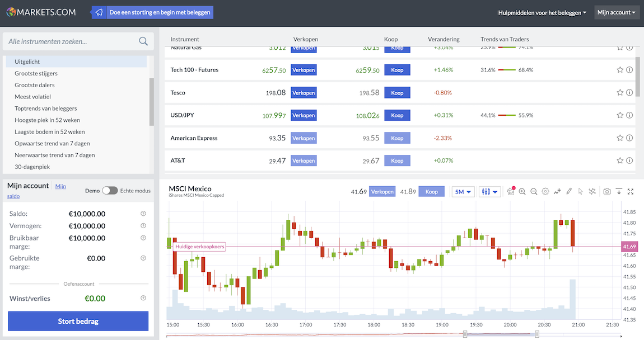
Task: Click the help icon for Gebruikte marge
Action: 143,258
